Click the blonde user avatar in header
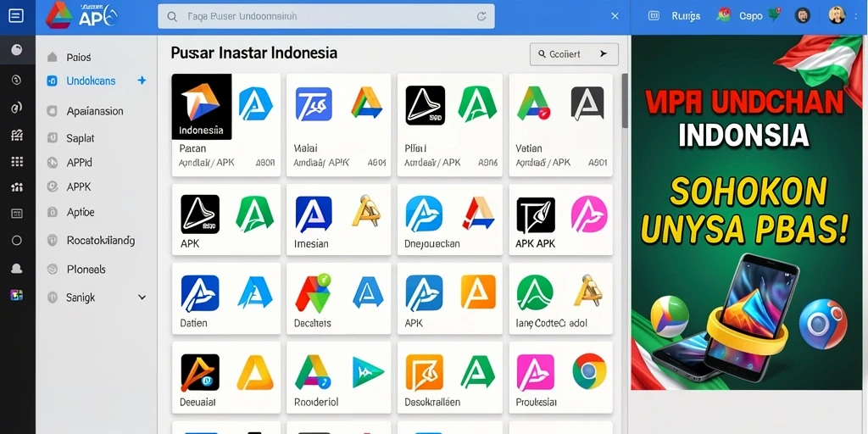868x434 pixels. (x=837, y=15)
